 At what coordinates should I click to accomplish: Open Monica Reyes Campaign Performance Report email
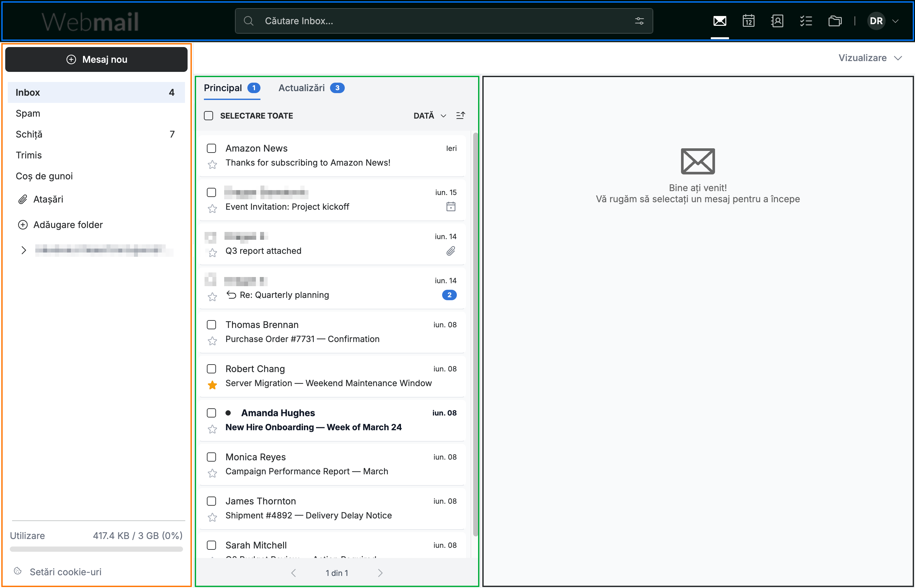332,464
